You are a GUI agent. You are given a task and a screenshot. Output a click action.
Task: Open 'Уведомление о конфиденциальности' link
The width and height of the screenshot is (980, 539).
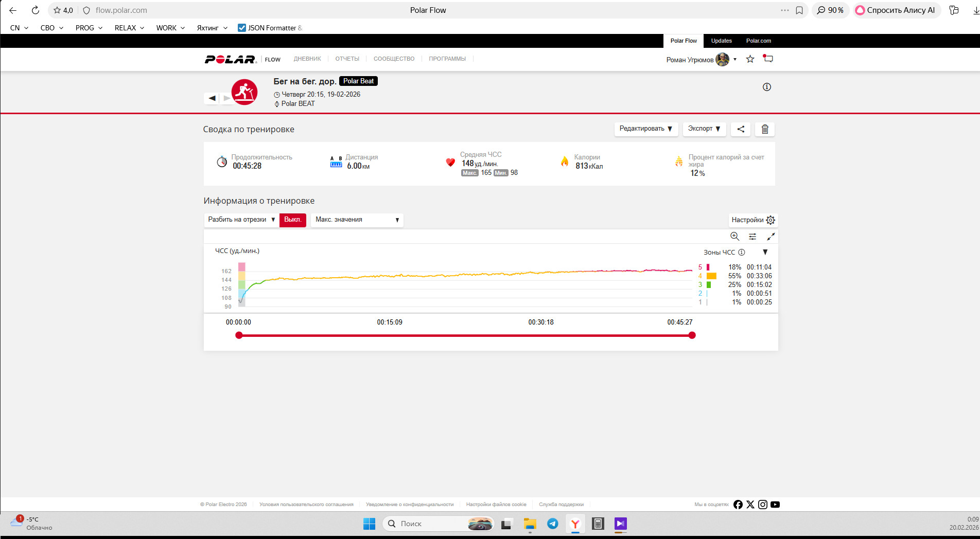tap(410, 505)
